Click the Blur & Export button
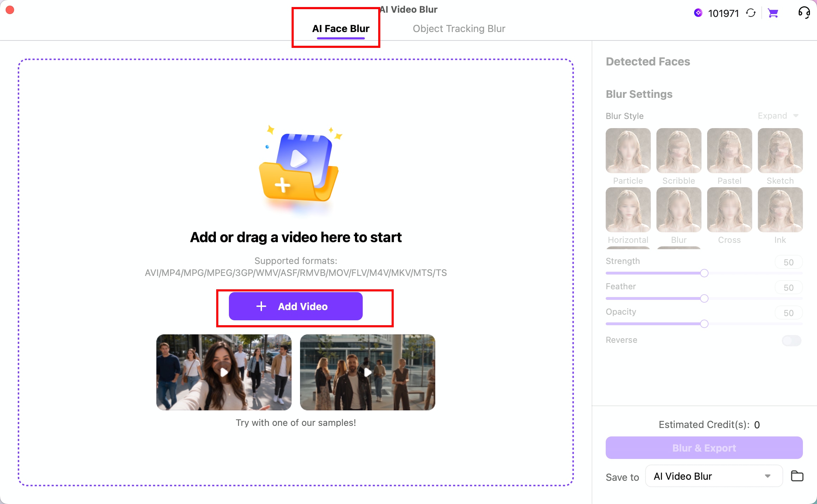The image size is (817, 504). point(704,448)
